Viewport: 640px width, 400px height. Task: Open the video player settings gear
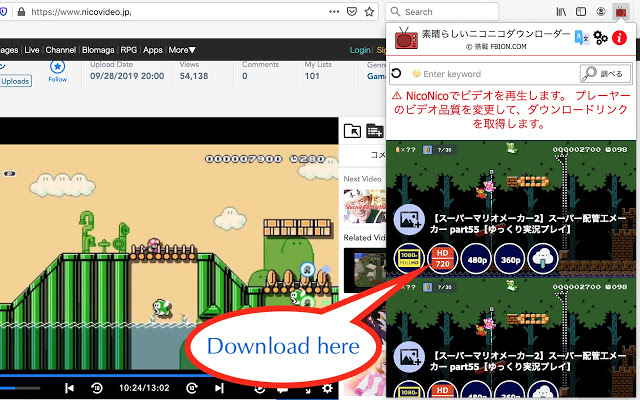[x=327, y=388]
